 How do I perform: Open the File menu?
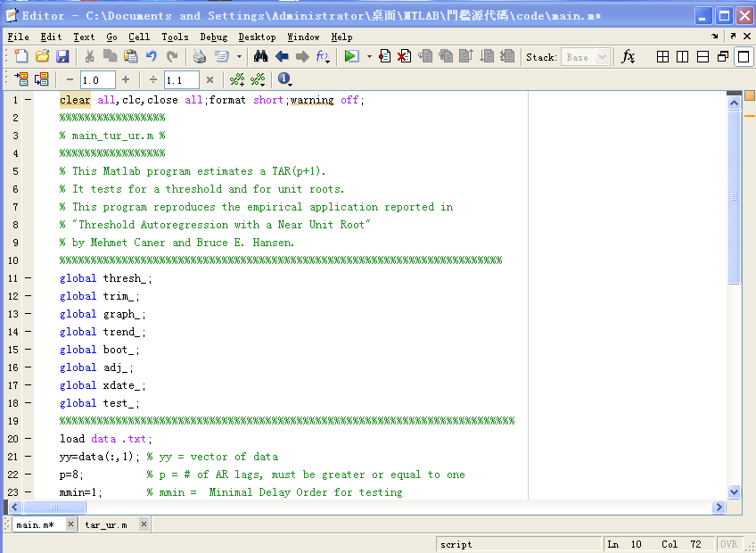tap(19, 37)
